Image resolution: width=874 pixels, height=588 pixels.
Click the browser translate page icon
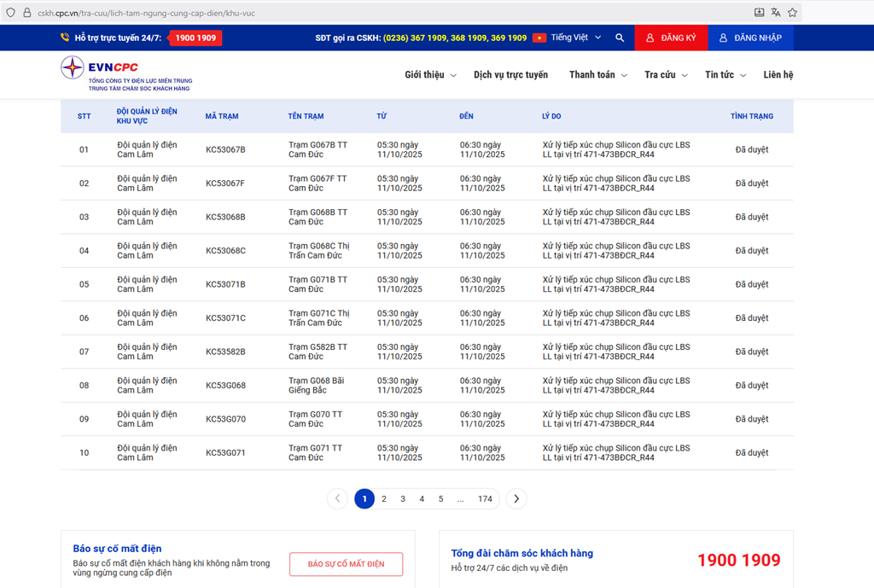(x=775, y=13)
